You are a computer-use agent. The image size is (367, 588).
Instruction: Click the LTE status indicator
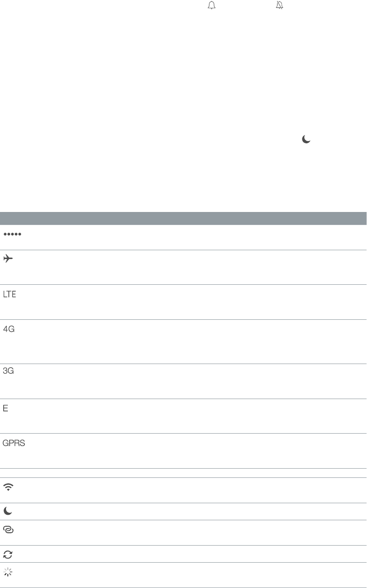coord(10,294)
